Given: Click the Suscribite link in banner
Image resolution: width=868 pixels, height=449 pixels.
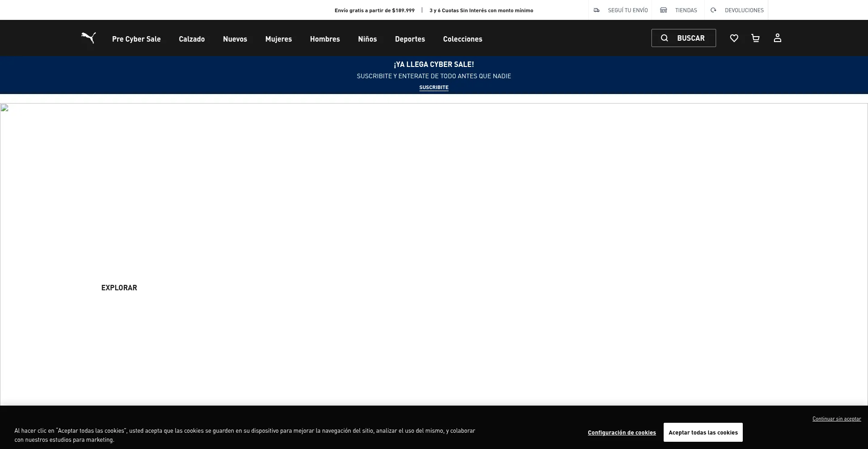Looking at the screenshot, I should pos(434,87).
